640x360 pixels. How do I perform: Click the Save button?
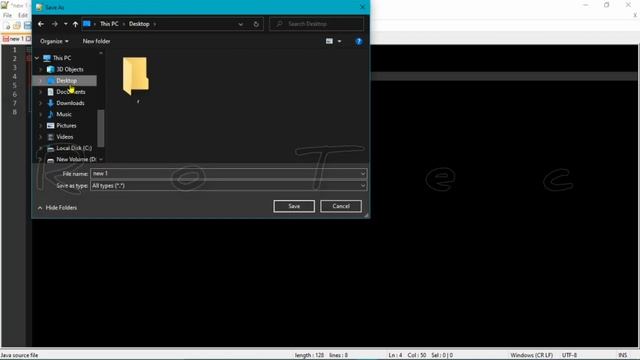tap(294, 206)
